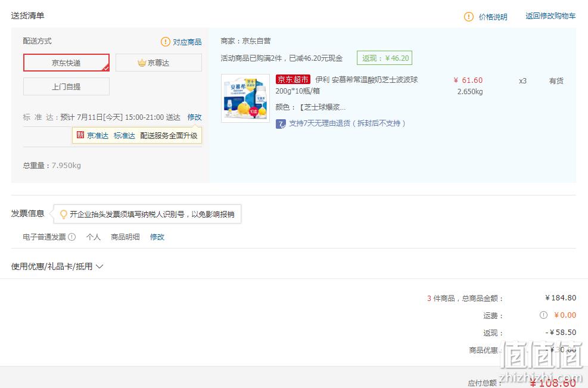Screen dimensions: 588x388
Task: Click 支持7天无理由退货 text
Action: [347, 123]
